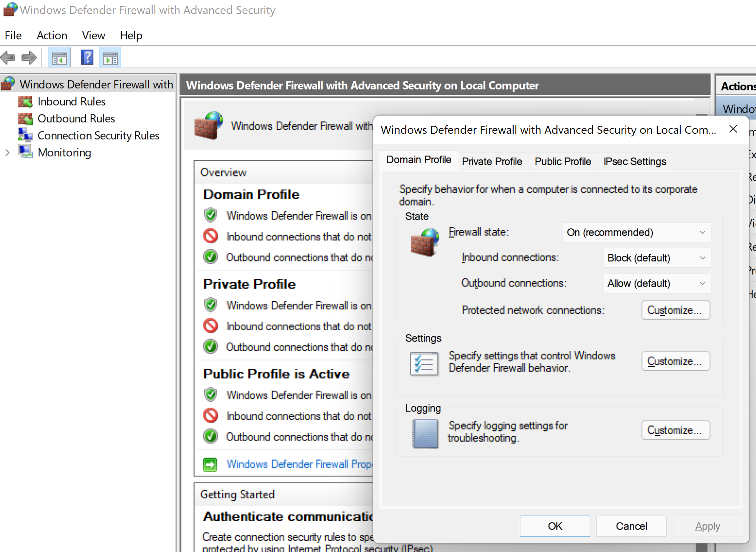This screenshot has height=552, width=756.
Task: Confirm the dialog with OK
Action: 555,526
